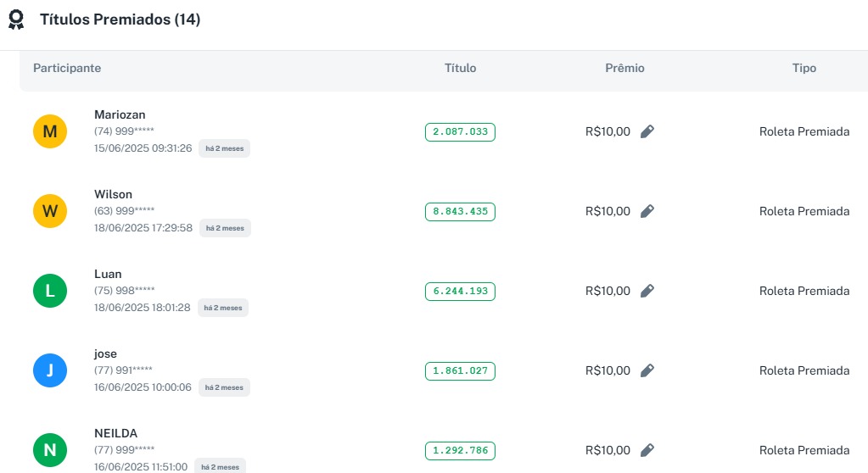
Task: Select title number 2.087.033 badge
Action: point(460,131)
